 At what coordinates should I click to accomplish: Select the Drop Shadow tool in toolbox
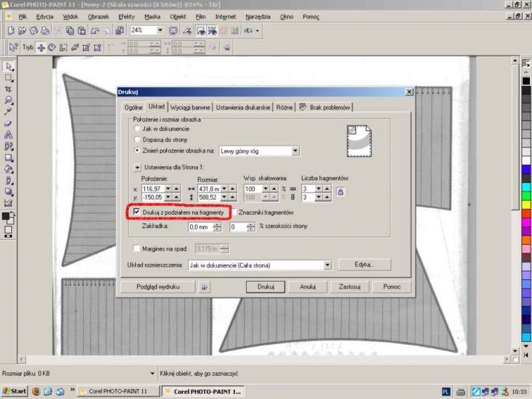(x=9, y=192)
